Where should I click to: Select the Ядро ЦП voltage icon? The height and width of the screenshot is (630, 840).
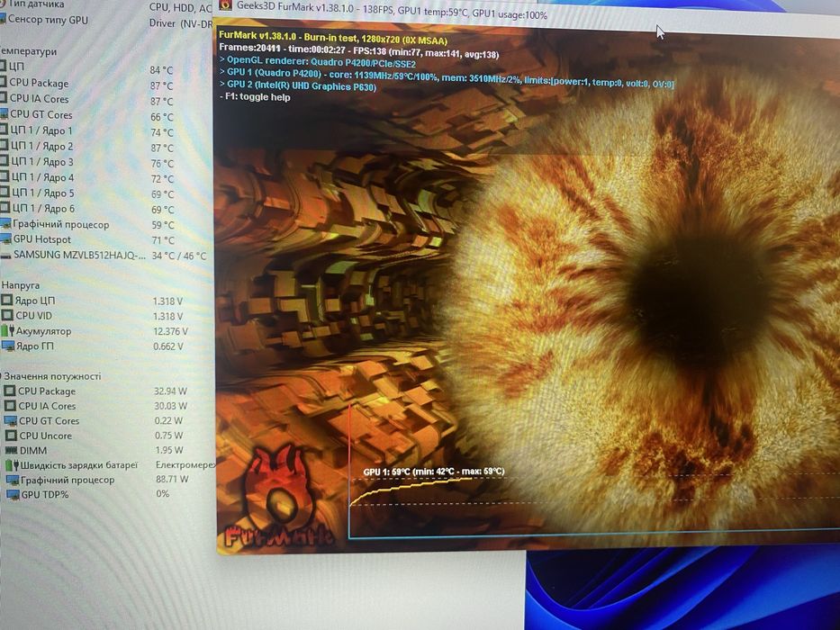click(x=6, y=300)
